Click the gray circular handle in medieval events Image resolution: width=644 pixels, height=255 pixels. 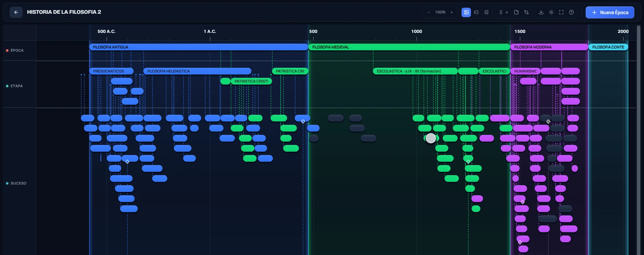pos(431,138)
